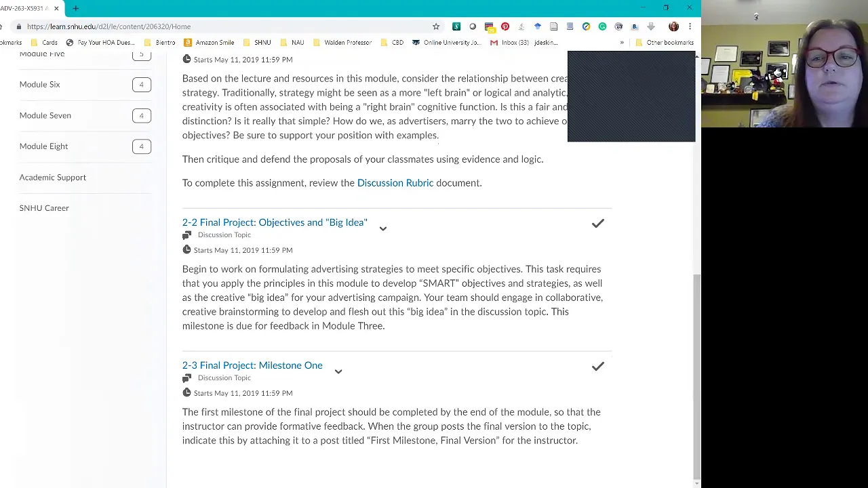868x488 pixels.
Task: Click the round gray circle extension icon
Action: (x=473, y=26)
